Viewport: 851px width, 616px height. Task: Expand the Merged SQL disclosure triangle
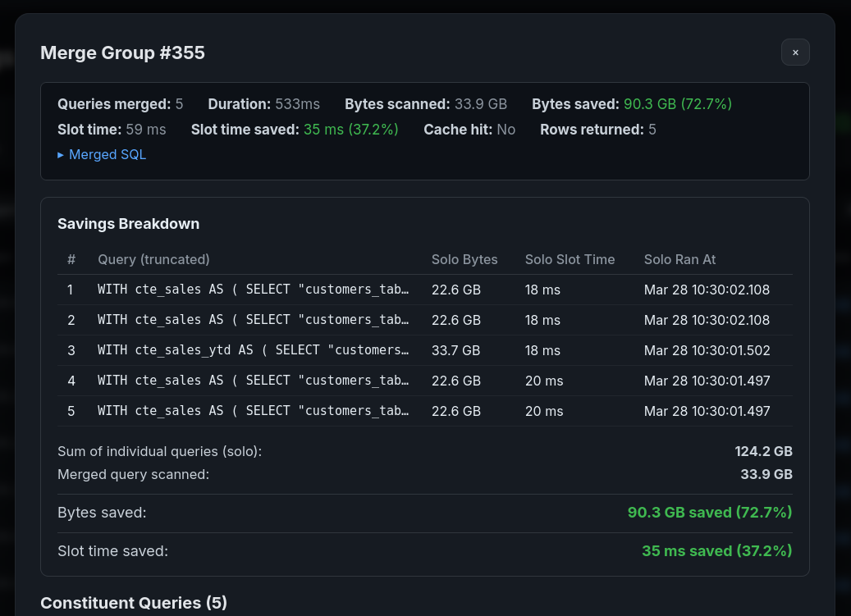[x=61, y=154]
